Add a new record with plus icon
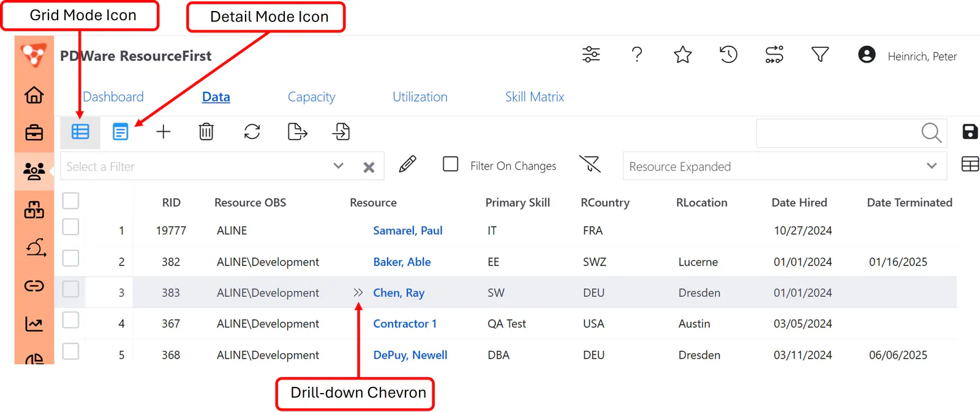Image resolution: width=980 pixels, height=412 pixels. click(x=164, y=132)
